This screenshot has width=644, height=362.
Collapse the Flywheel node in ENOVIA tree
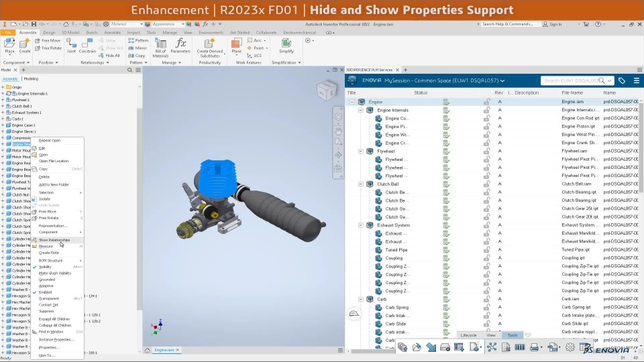click(x=361, y=151)
